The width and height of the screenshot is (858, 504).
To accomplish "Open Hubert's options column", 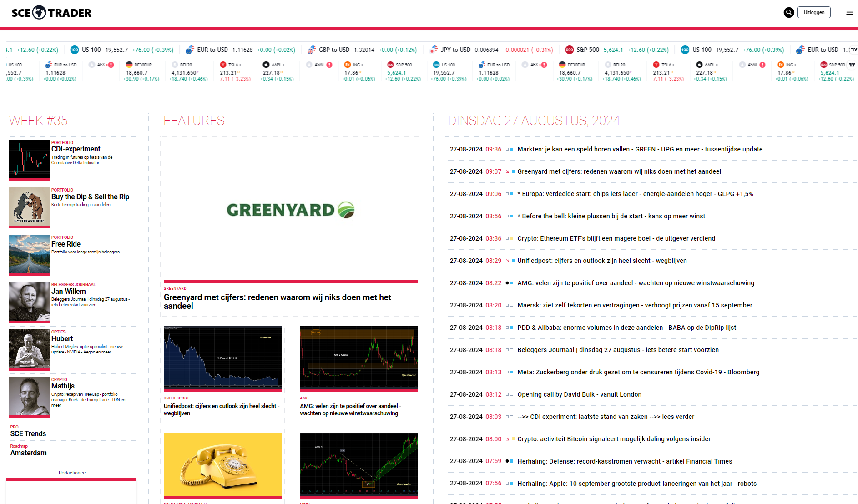I will [x=62, y=338].
